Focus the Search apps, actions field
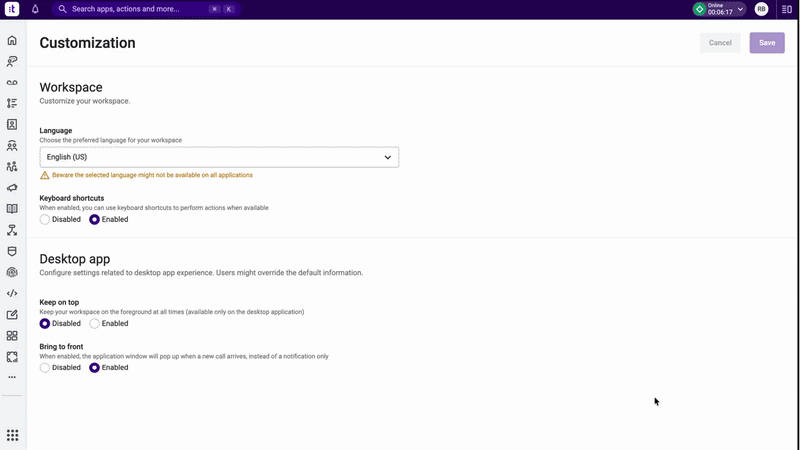This screenshot has height=450, width=800. point(146,9)
